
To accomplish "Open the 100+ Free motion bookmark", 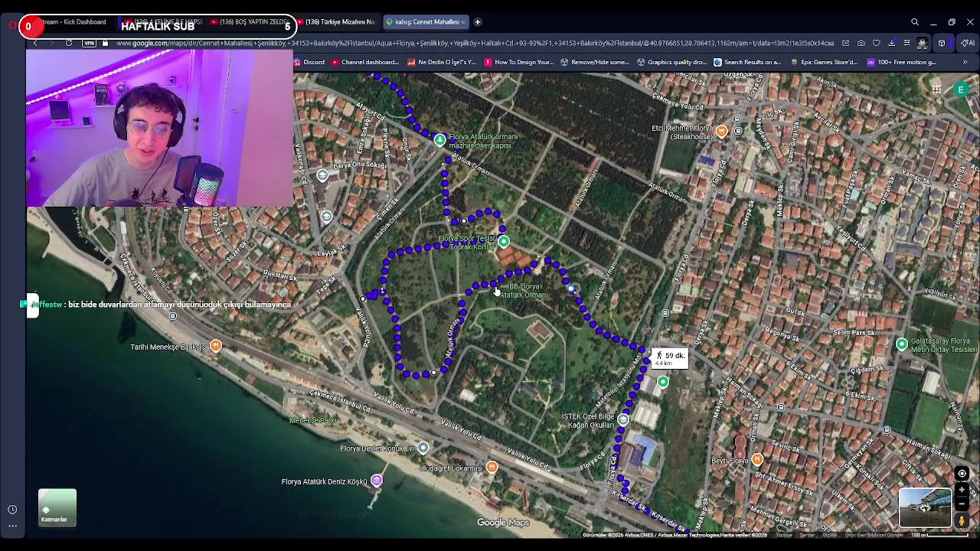I will pos(902,62).
